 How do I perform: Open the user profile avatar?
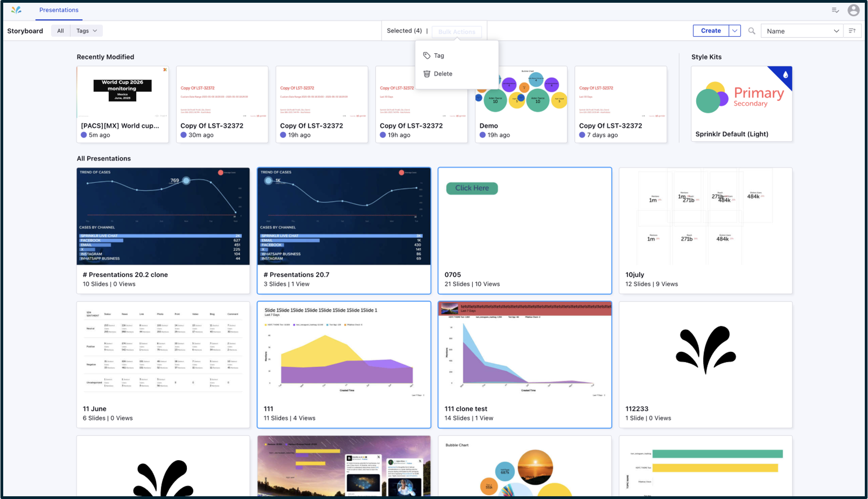click(853, 10)
